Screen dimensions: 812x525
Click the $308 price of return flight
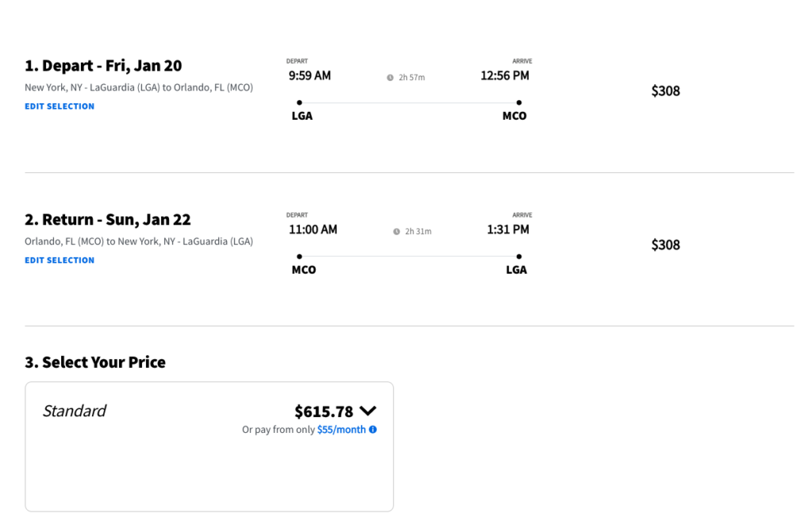665,245
